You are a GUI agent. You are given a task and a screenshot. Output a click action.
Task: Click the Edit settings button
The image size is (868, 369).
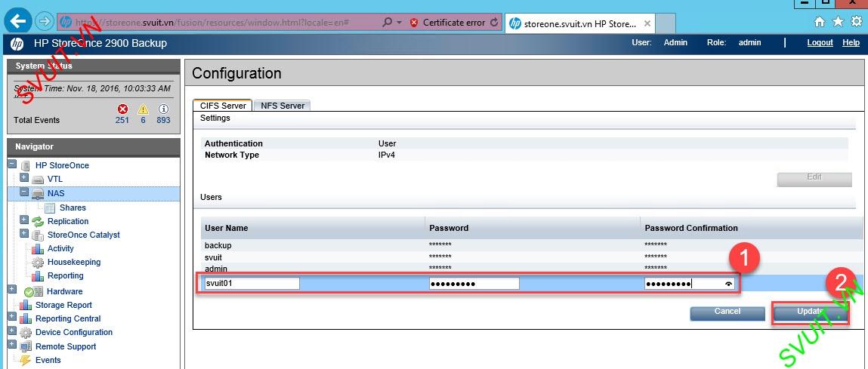814,179
